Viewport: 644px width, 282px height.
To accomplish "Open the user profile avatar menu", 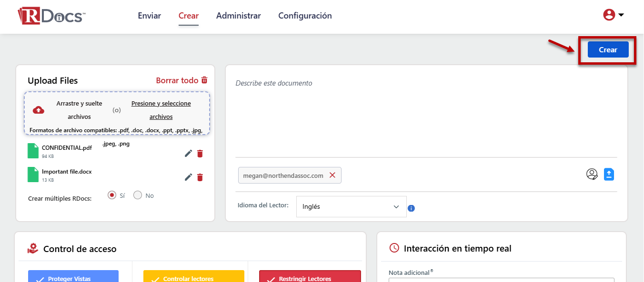I will 608,15.
